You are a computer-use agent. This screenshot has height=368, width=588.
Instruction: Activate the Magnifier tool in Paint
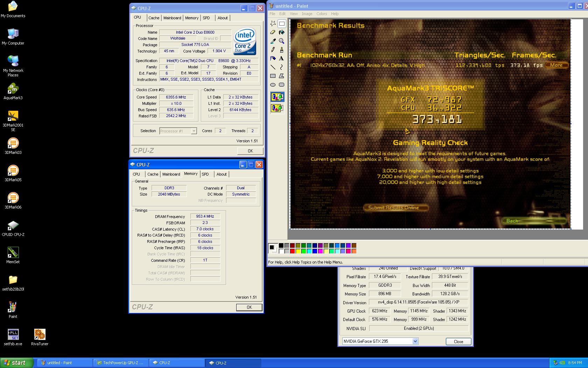[x=282, y=41]
